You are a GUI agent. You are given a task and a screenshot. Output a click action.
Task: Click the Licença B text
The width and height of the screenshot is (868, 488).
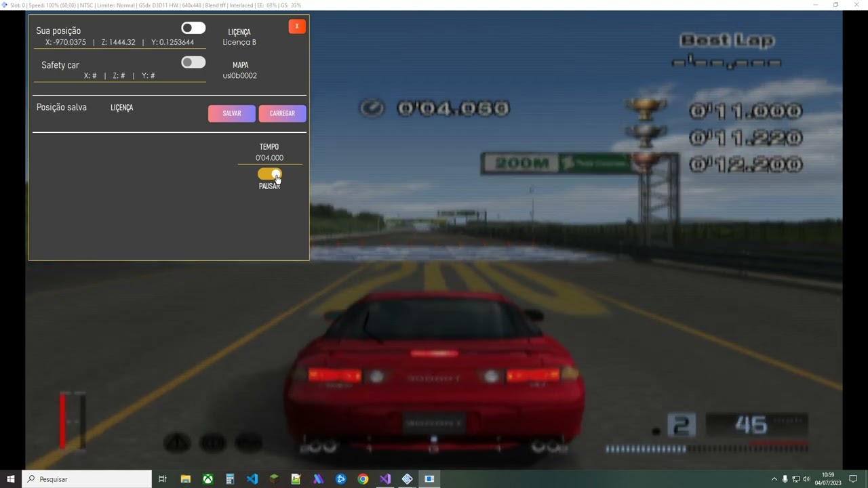239,42
